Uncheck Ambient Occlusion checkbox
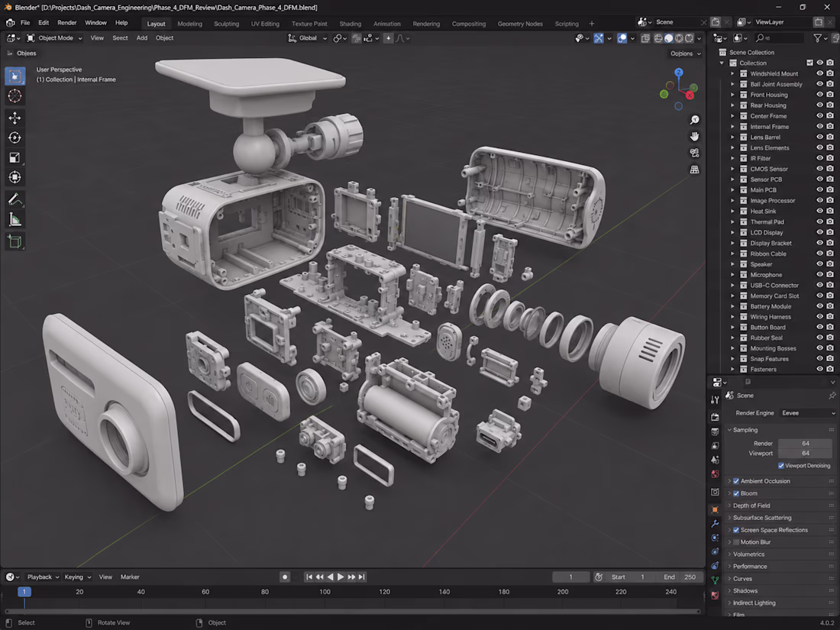 [x=736, y=481]
